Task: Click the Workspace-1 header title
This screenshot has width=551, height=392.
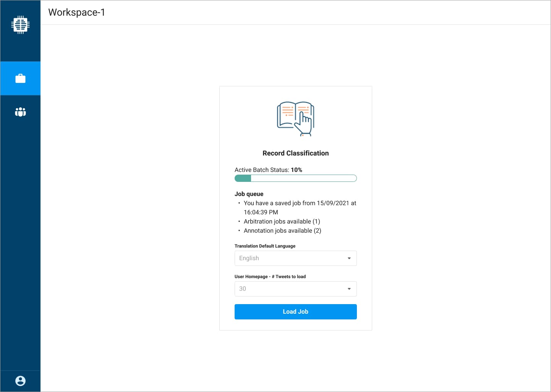Action: pyautogui.click(x=76, y=12)
